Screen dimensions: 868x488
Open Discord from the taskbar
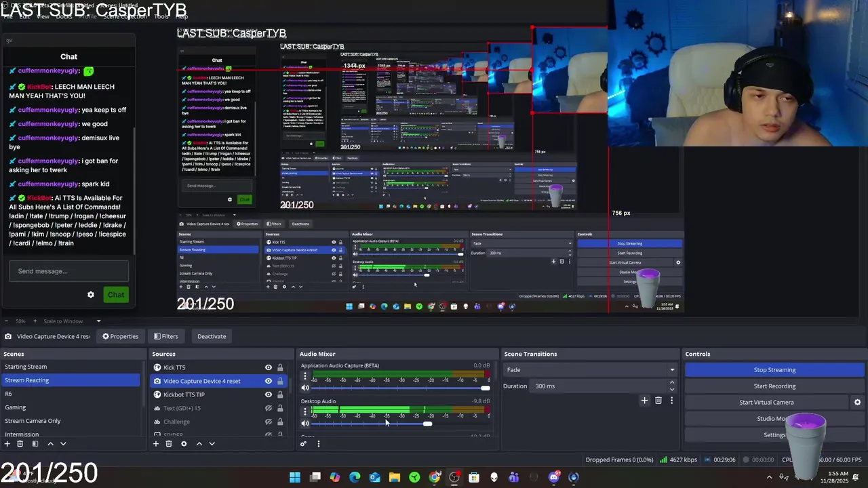(x=554, y=477)
